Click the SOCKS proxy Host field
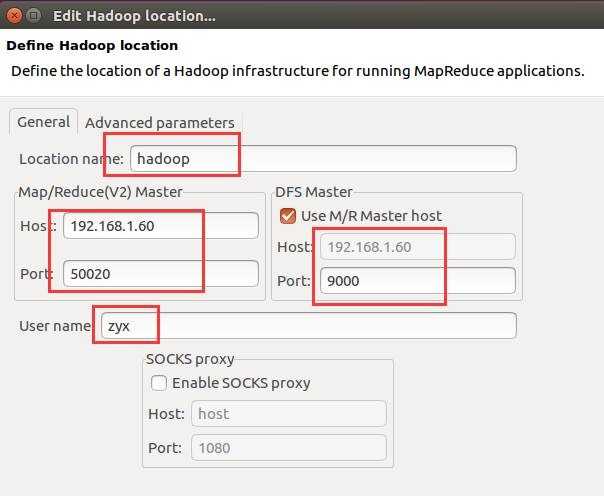The width and height of the screenshot is (604, 496). click(289, 414)
